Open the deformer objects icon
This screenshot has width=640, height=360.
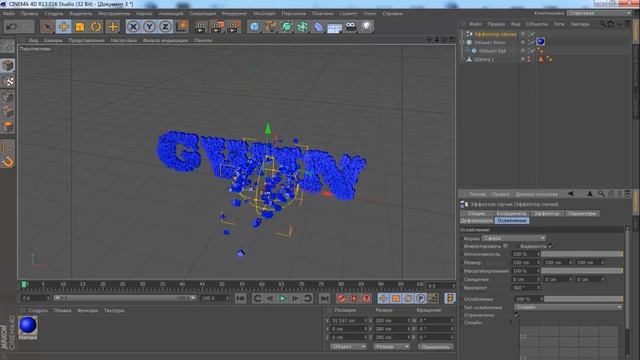[318, 27]
